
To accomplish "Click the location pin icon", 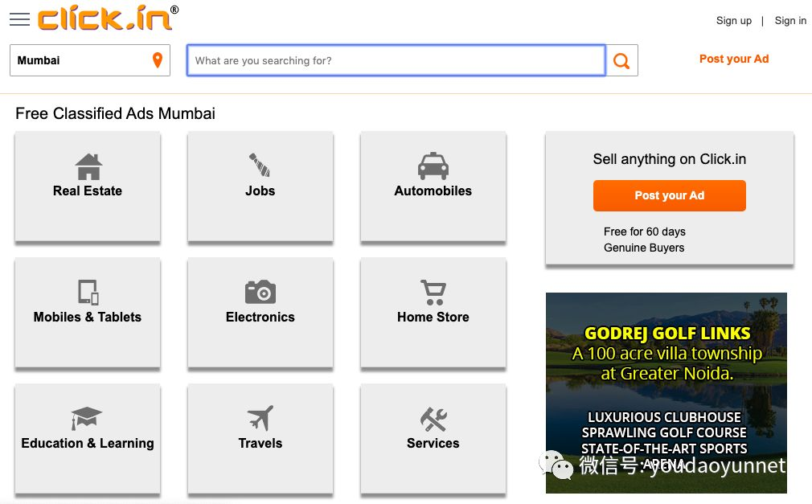I will 158,60.
